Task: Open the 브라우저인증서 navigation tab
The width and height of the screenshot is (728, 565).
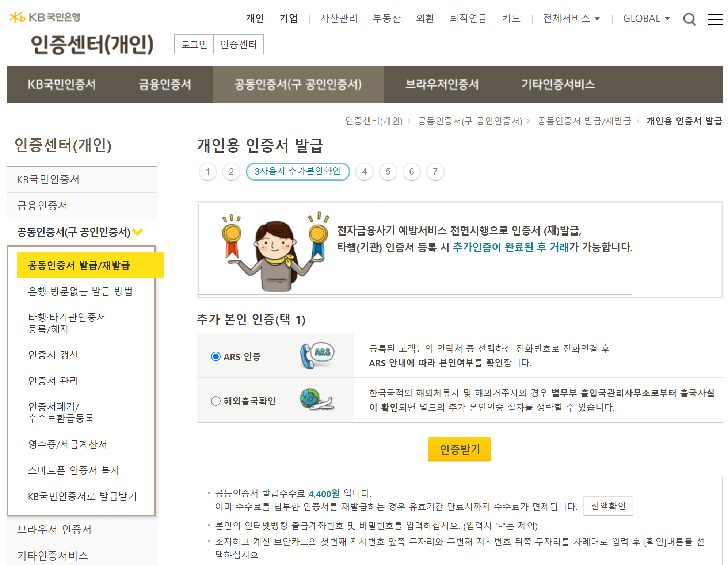Action: click(x=442, y=84)
